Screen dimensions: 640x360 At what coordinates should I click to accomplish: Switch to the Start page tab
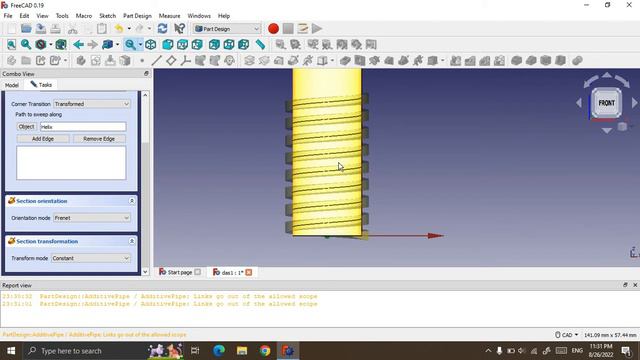180,272
